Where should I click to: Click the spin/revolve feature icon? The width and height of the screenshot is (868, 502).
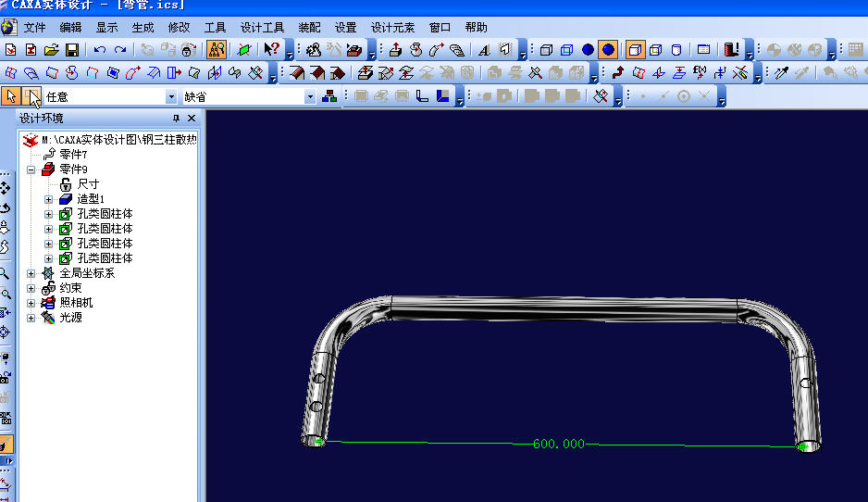click(x=415, y=50)
